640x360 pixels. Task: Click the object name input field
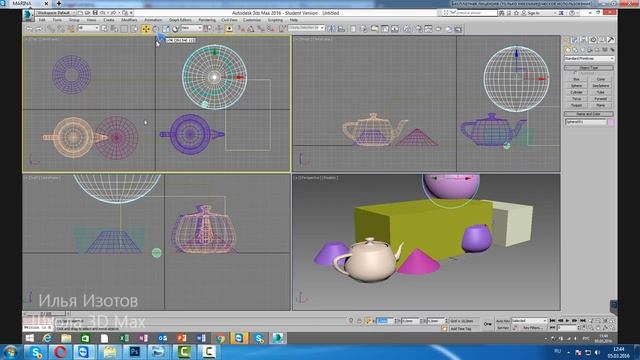(x=586, y=122)
